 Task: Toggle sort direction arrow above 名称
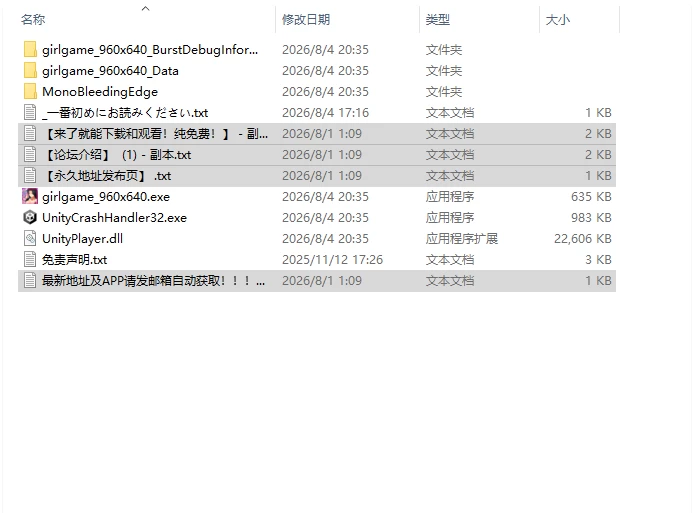(x=145, y=8)
